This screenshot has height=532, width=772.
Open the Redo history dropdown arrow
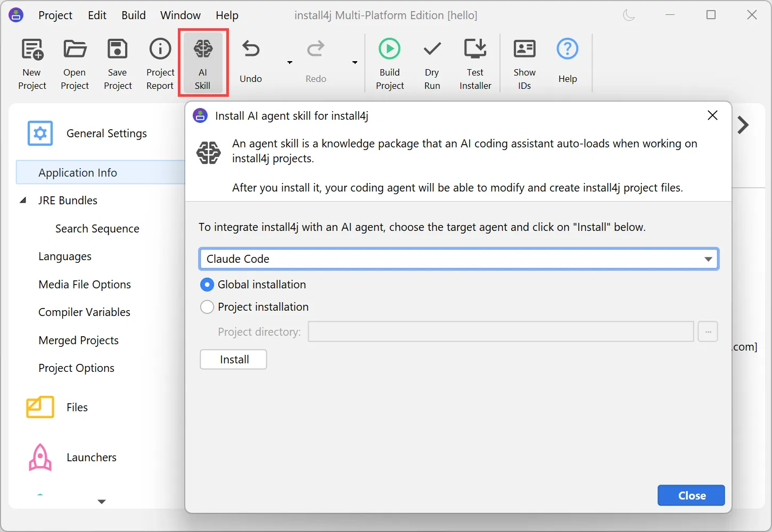click(x=355, y=62)
